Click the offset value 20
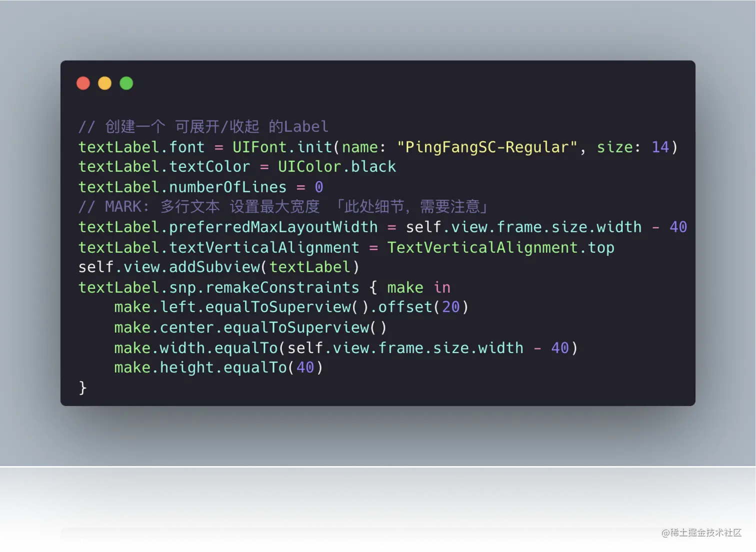Screen dimensions: 756x552 pos(451,307)
